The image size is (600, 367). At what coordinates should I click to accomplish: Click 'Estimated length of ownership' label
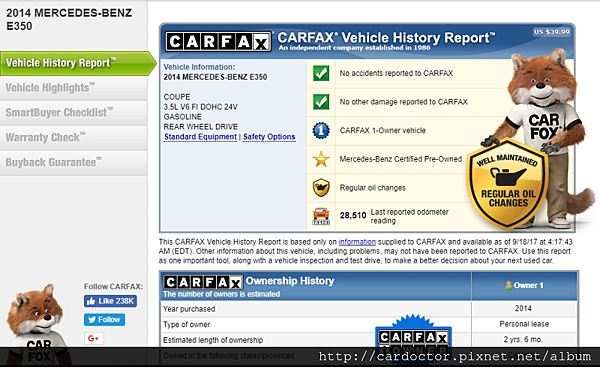pyautogui.click(x=213, y=340)
